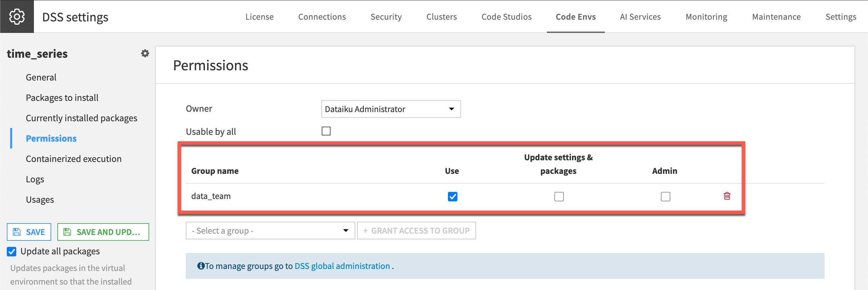Show the Logs section
The image size is (868, 290).
pos(35,179)
